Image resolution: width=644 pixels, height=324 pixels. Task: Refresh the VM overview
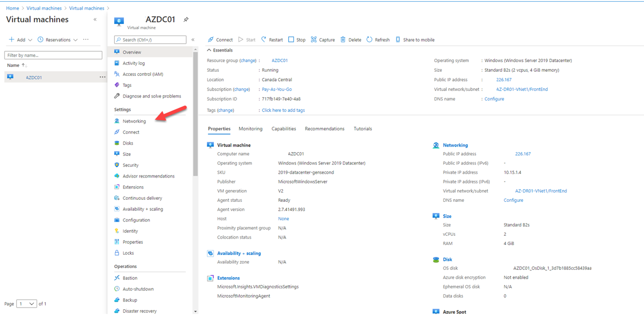378,40
